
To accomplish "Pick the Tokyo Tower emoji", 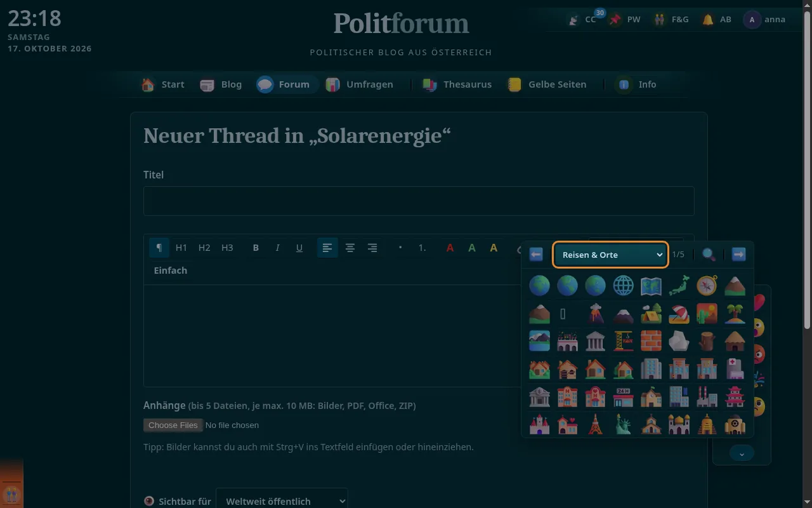I will click(x=595, y=424).
